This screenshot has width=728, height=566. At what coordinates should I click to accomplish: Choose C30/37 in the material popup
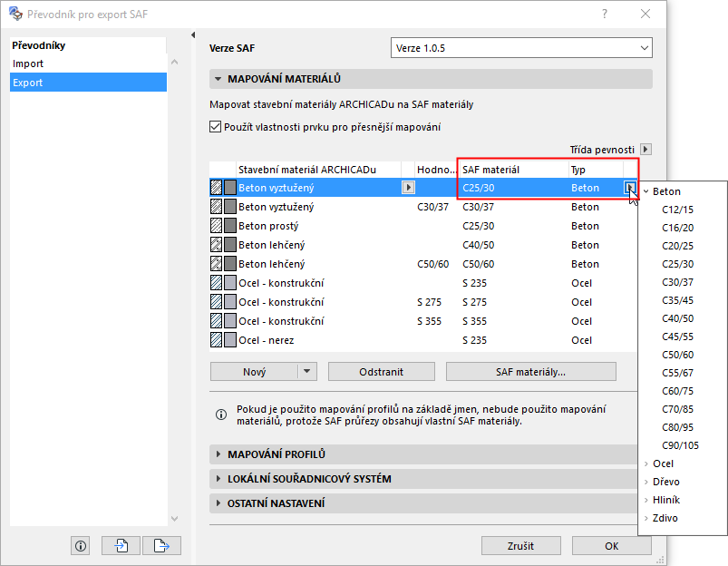(x=677, y=282)
